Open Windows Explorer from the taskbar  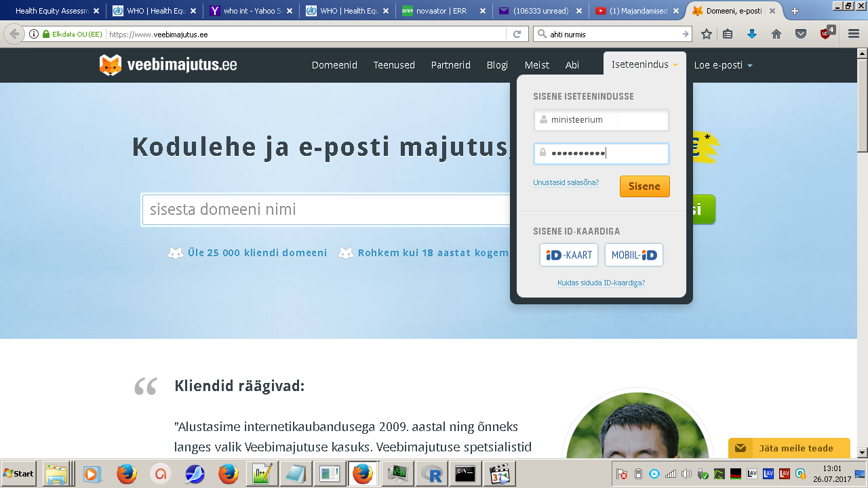click(58, 474)
